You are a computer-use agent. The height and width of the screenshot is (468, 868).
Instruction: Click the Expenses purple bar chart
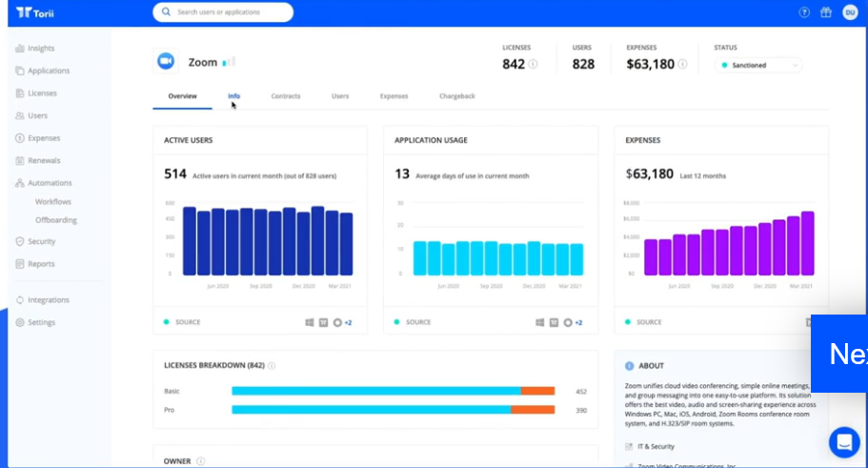729,243
